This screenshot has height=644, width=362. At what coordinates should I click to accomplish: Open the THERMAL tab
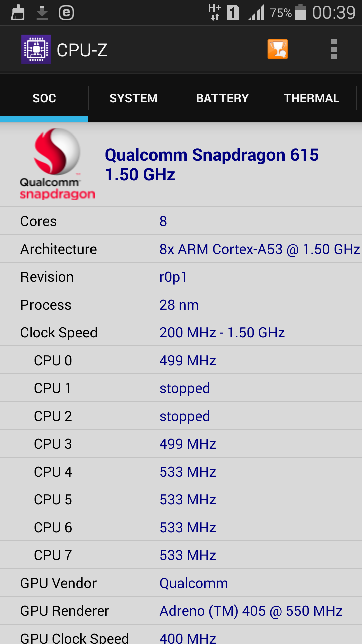[x=311, y=98]
